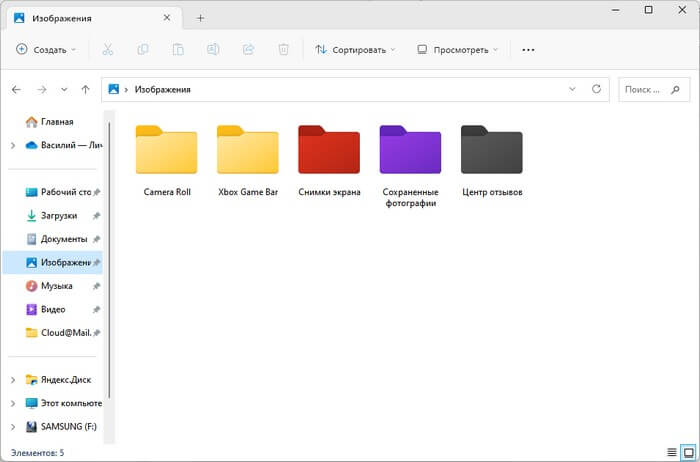700x462 pixels.
Task: Click the Cut scissors icon
Action: (108, 49)
